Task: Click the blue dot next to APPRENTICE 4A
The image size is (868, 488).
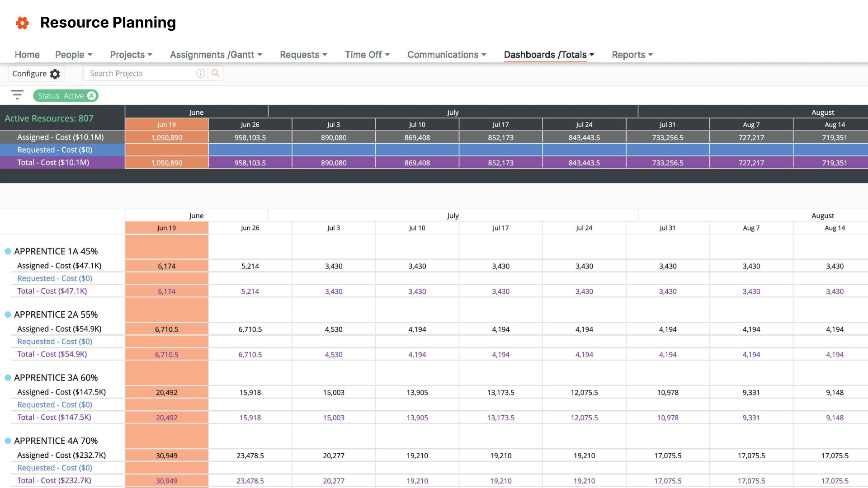Action: tap(7, 441)
